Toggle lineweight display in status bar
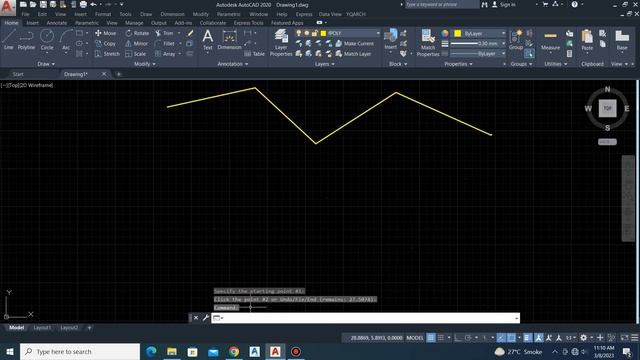The width and height of the screenshot is (640, 360). 527,338
